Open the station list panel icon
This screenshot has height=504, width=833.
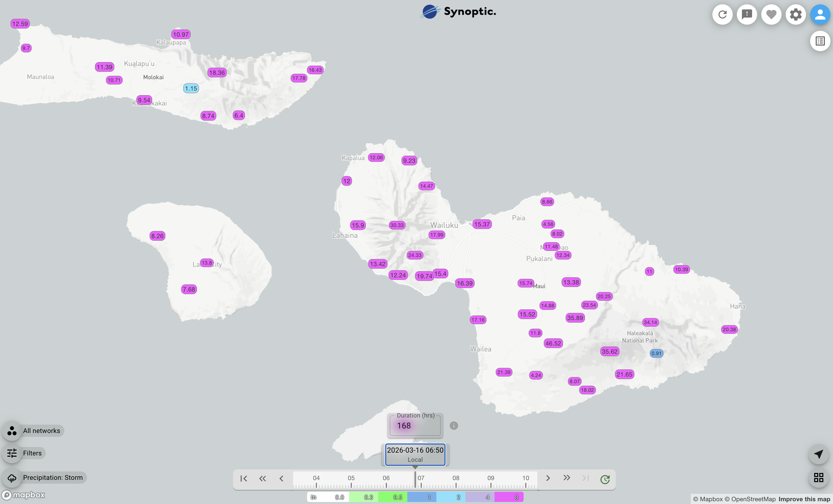[820, 41]
